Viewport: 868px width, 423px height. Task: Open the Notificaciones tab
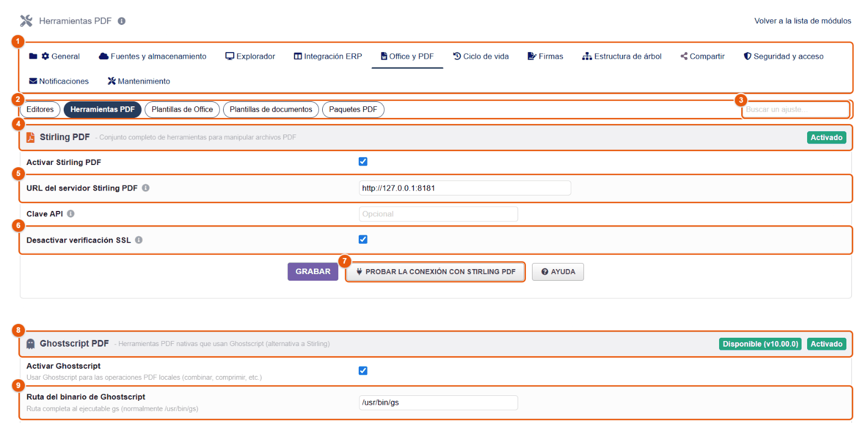(59, 81)
